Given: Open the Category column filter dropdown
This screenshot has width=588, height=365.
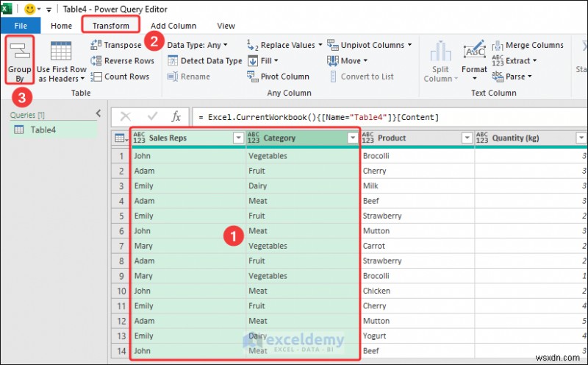Looking at the screenshot, I should point(353,138).
